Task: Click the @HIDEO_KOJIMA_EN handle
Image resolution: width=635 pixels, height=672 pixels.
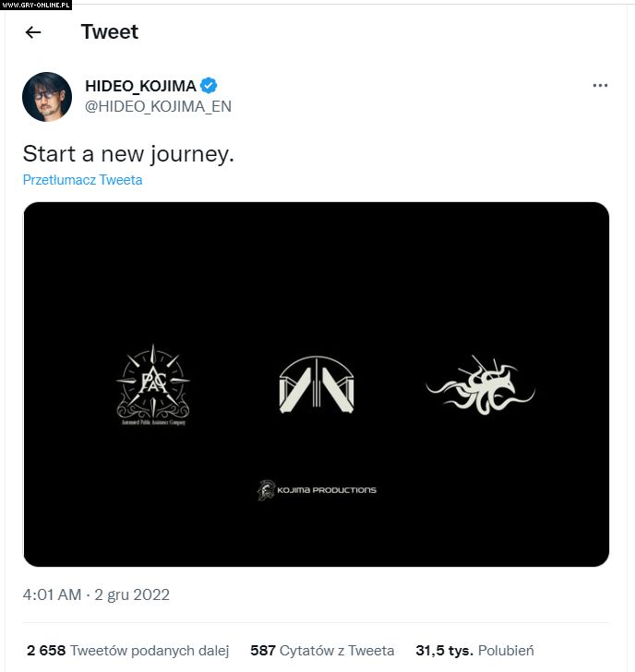Action: 158,106
